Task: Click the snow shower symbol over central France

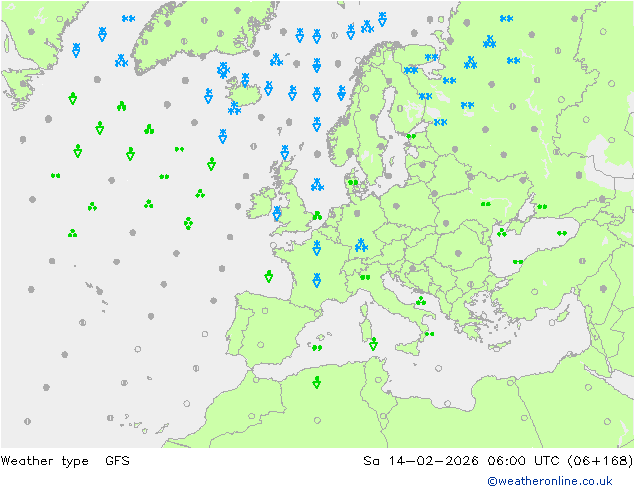Action: pos(317,280)
